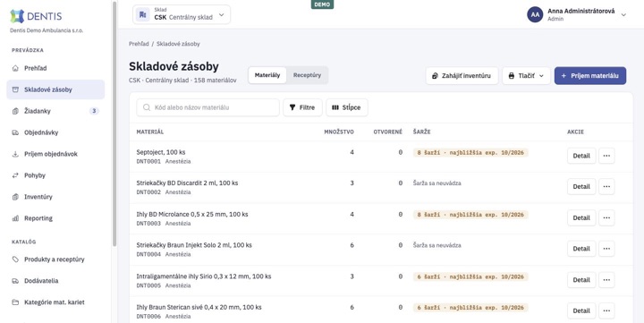This screenshot has width=644, height=323.
Task: Open Detail for Intraligamentálne ihly Sirio
Action: click(581, 280)
